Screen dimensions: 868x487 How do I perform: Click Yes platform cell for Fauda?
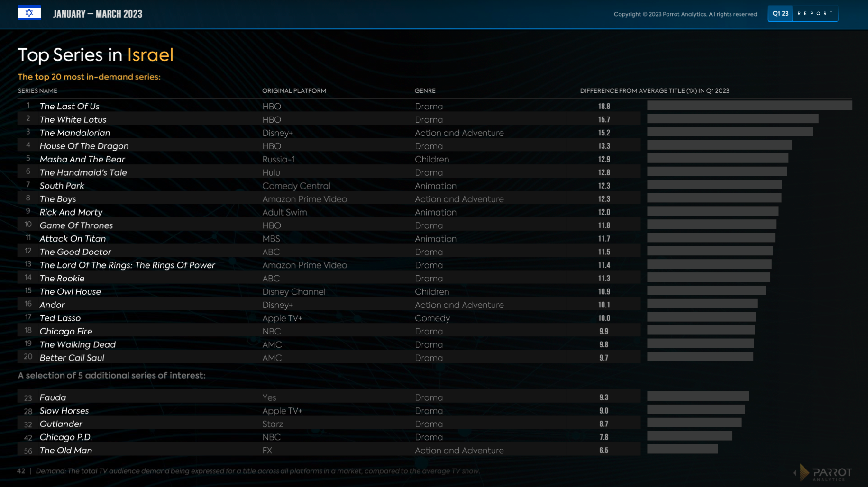click(269, 397)
